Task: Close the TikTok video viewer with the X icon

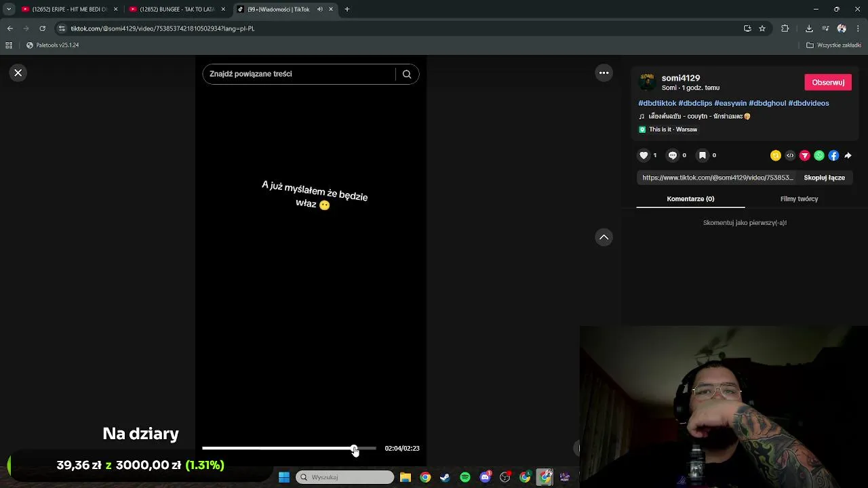Action: point(18,73)
